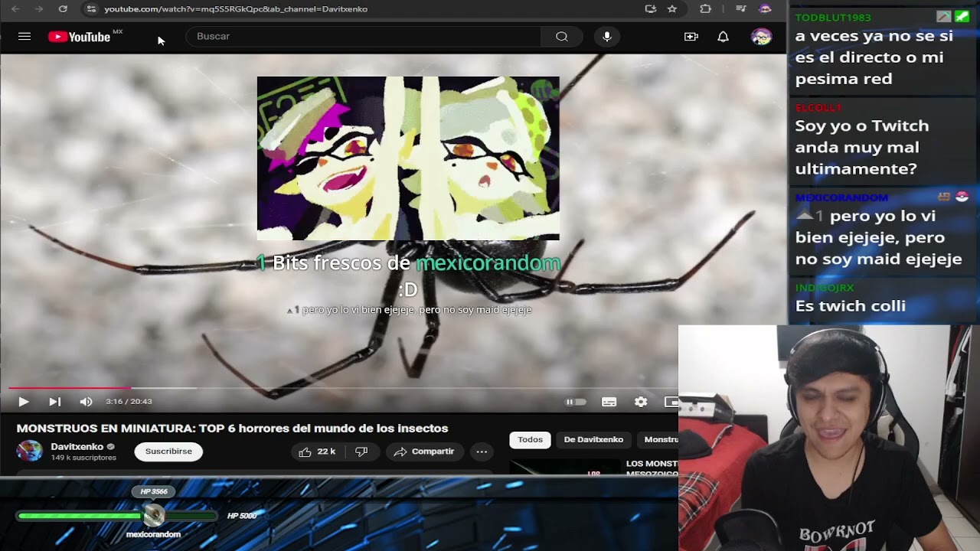Screen dimensions: 980x551
Task: Open Davitxenko channel avatar
Action: tap(30, 451)
